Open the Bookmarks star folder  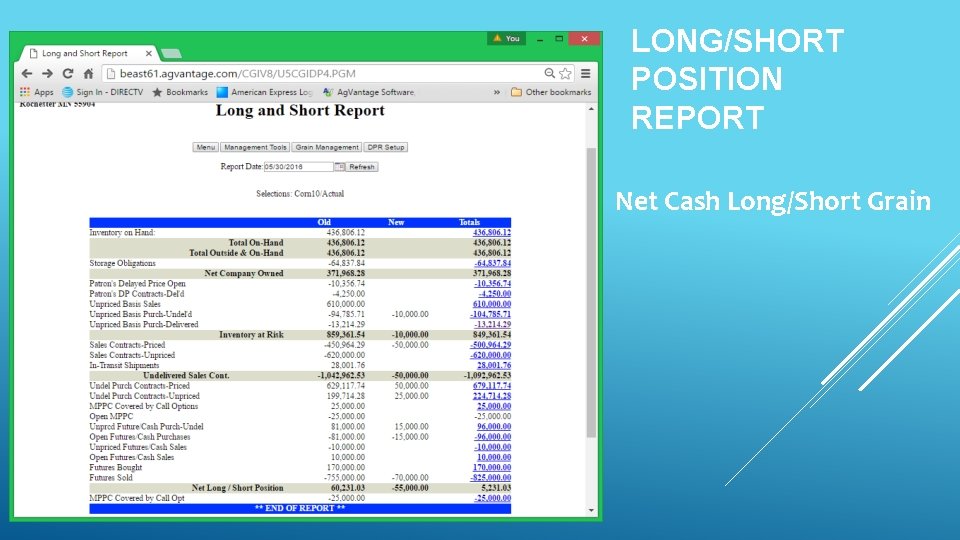point(180,92)
